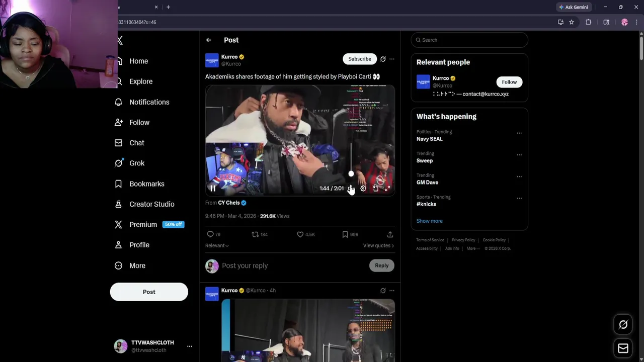Open browser extensions puzzle icon
Viewport: 644px width, 362px height.
[588, 22]
